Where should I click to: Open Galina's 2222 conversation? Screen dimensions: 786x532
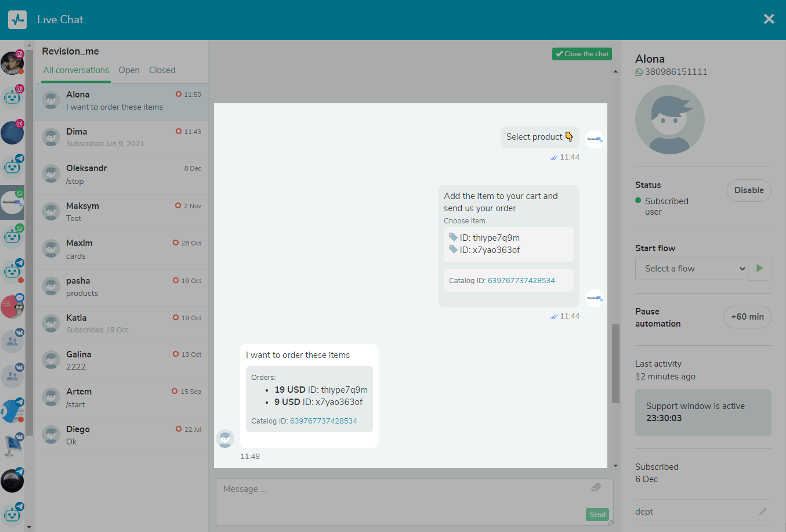point(121,361)
